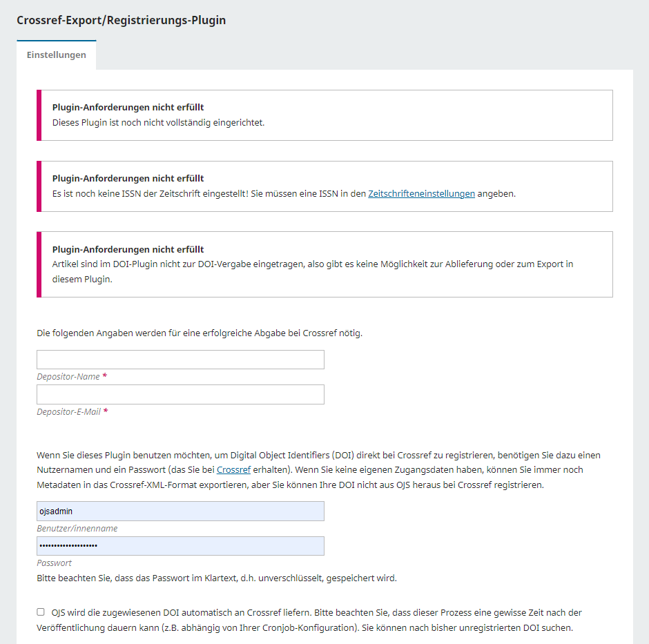Click the Depositor-Name field label
649x644 pixels.
click(68, 377)
